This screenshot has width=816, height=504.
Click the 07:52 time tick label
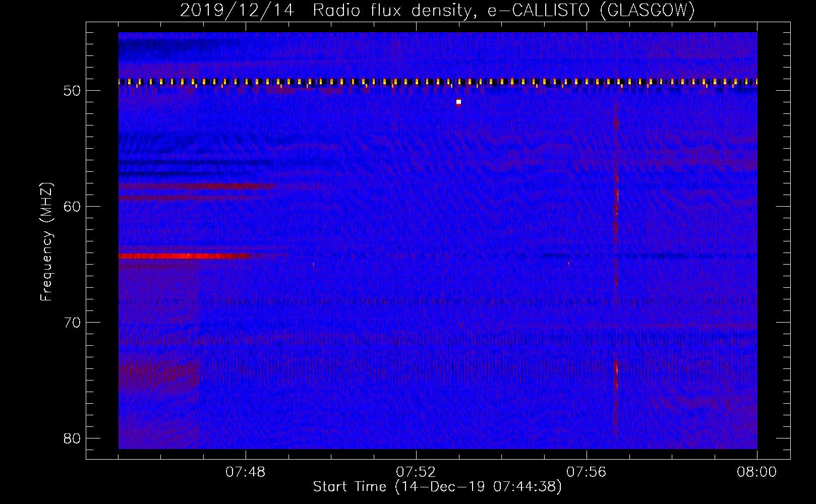416,472
